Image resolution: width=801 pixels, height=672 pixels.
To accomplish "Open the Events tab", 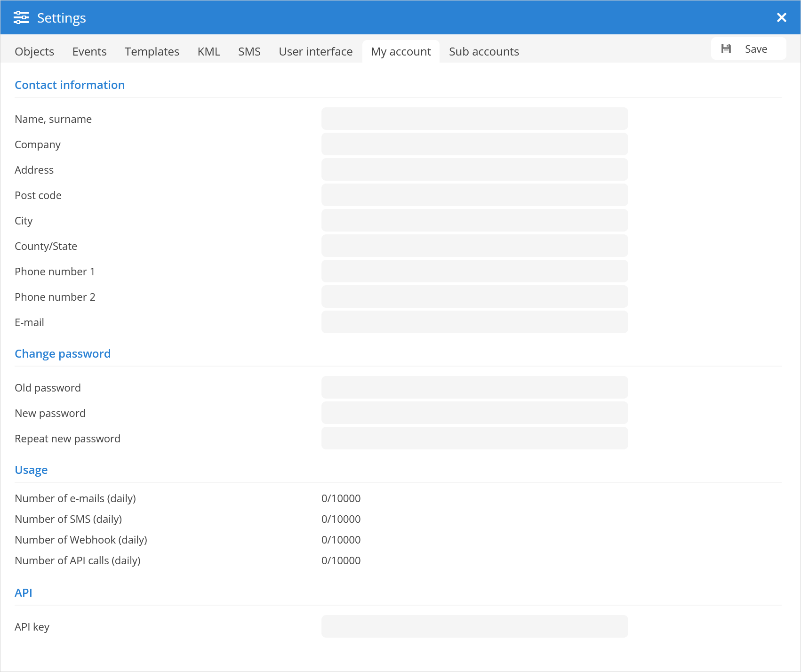I will pos(89,52).
